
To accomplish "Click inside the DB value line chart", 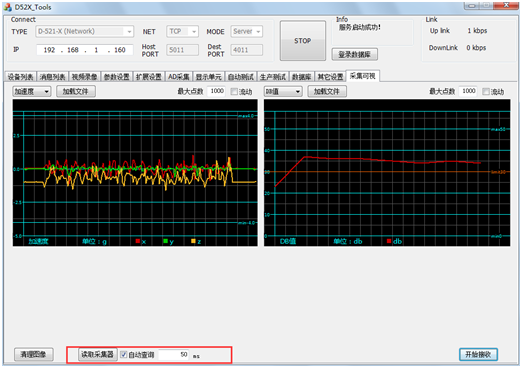I will (387, 173).
